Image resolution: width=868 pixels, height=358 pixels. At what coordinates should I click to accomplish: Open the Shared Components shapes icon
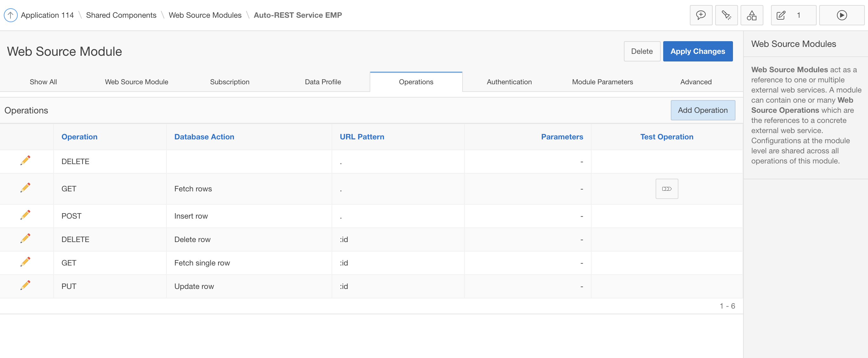point(751,15)
